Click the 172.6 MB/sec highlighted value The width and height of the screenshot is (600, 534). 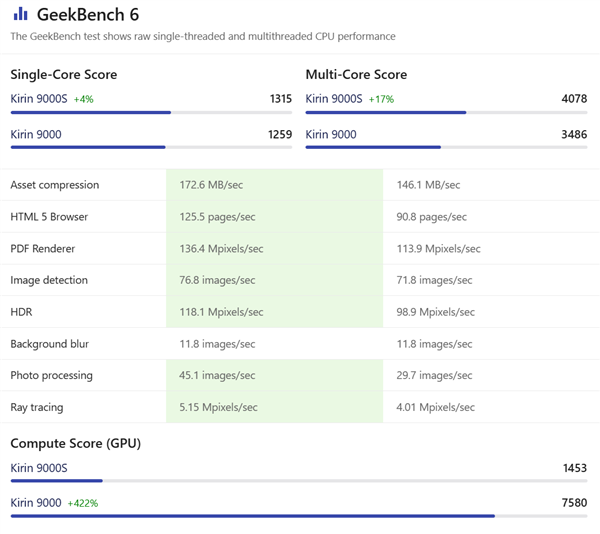(211, 185)
